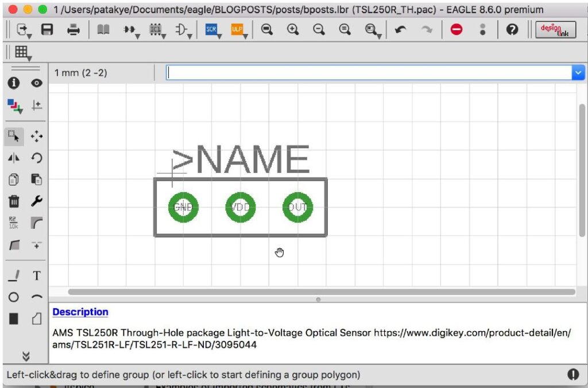The width and height of the screenshot is (588, 388).
Task: Select the Text T tool
Action: point(36,276)
